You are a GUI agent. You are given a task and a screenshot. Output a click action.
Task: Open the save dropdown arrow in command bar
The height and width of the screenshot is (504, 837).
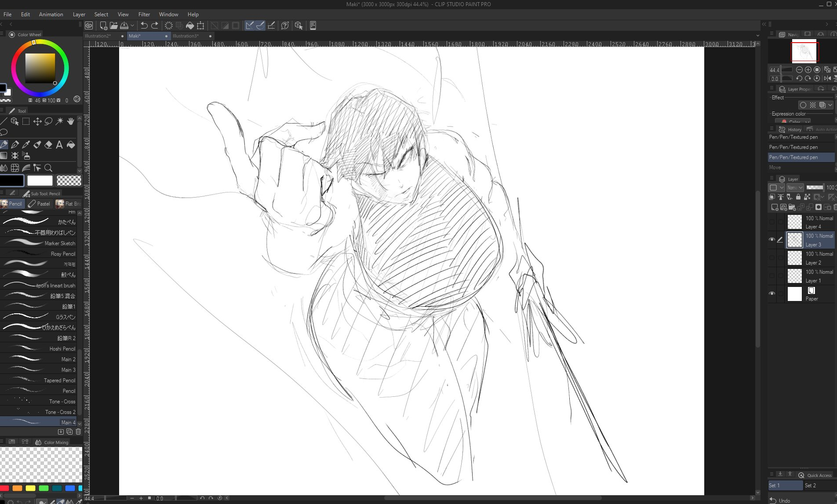(x=132, y=25)
